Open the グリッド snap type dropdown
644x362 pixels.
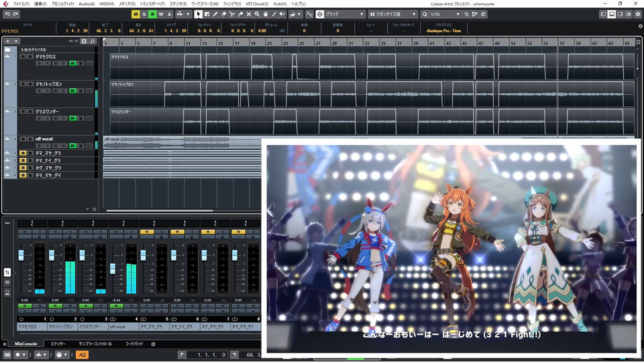coord(345,14)
